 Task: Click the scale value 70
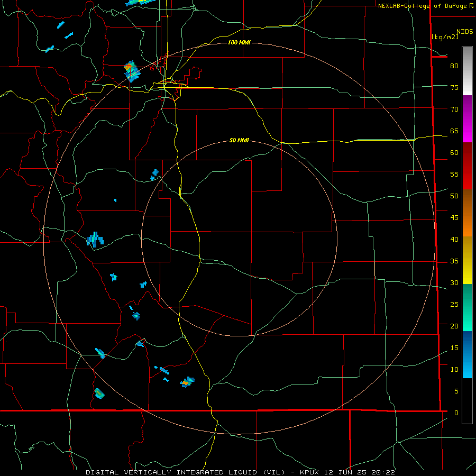point(454,109)
